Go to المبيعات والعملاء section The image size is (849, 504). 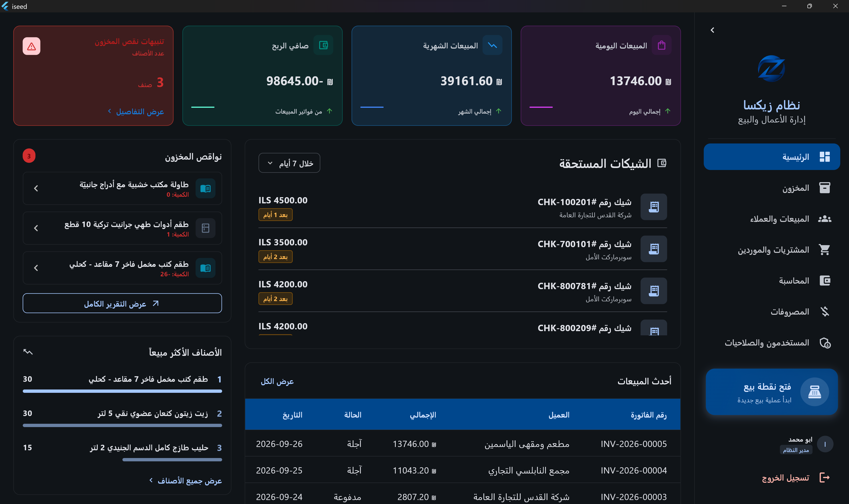[x=772, y=219]
